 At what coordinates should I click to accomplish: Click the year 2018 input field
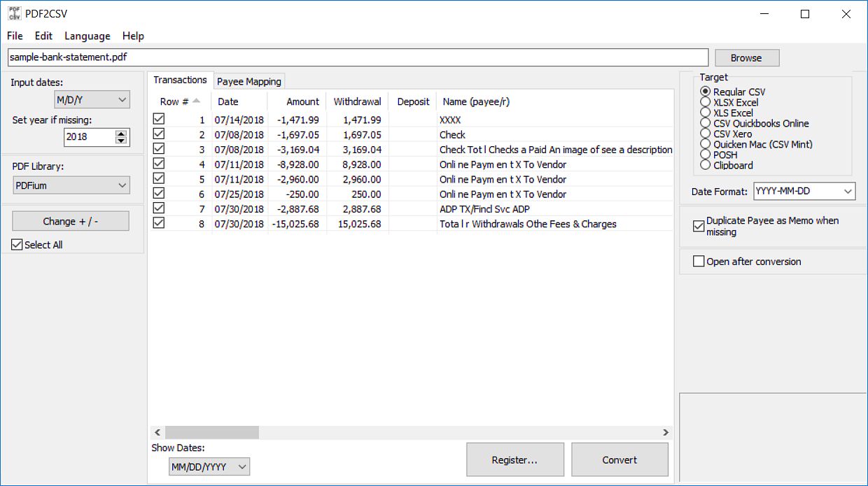click(x=89, y=137)
